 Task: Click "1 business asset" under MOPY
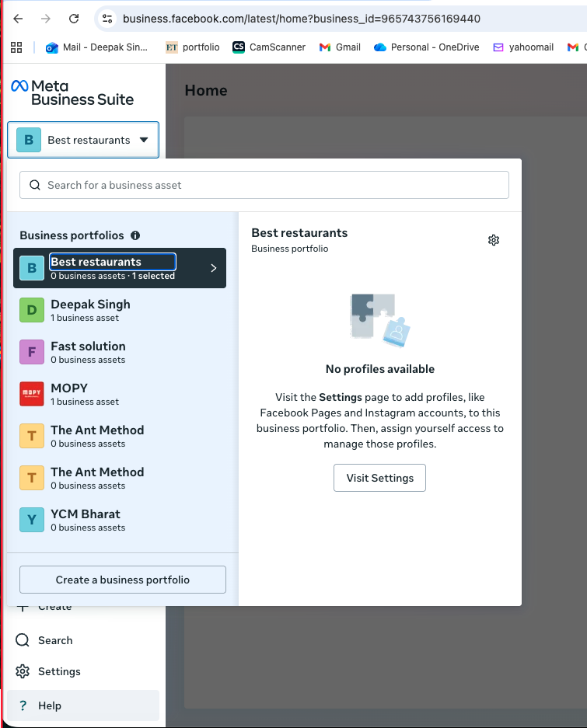click(85, 402)
